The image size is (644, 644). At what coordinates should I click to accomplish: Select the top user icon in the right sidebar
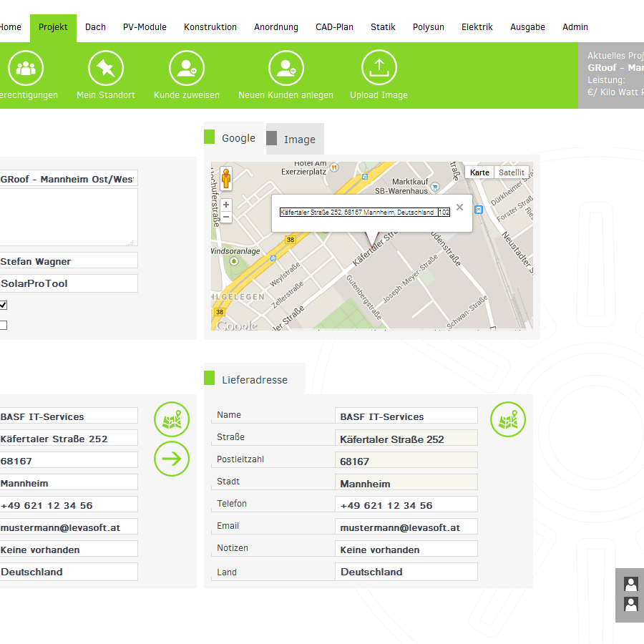click(630, 584)
